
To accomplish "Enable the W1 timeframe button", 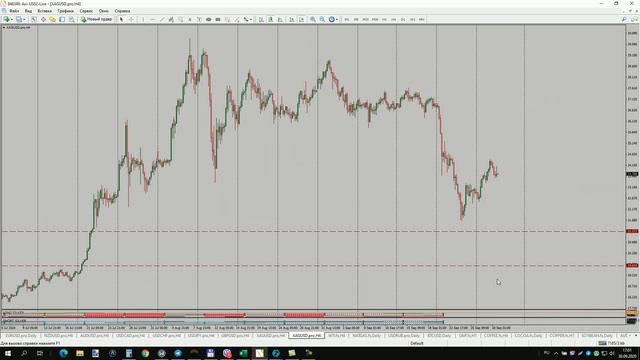I will (412, 19).
